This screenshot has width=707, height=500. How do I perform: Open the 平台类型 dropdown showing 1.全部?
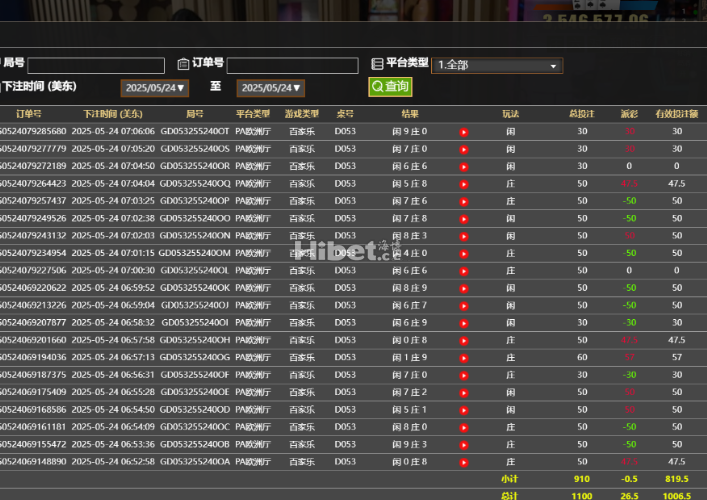click(x=498, y=65)
